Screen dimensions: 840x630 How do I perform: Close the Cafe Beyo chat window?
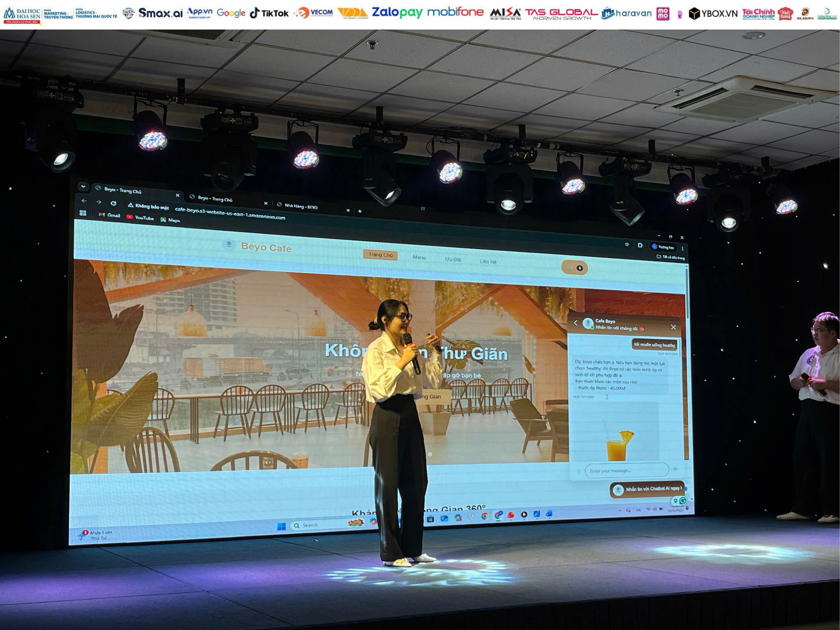point(673,327)
